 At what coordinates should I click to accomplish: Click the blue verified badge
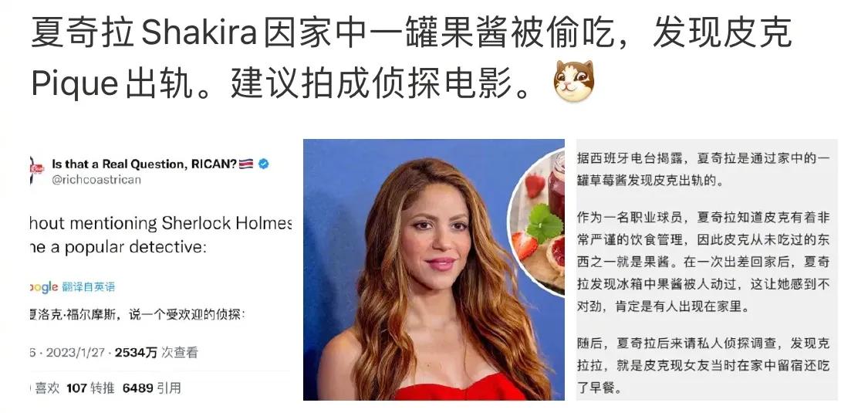coord(264,164)
